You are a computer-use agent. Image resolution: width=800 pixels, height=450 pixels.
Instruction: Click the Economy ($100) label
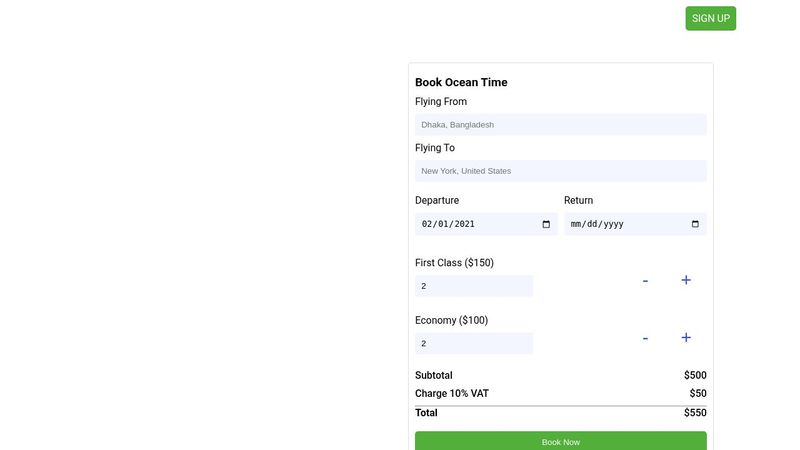(x=451, y=320)
